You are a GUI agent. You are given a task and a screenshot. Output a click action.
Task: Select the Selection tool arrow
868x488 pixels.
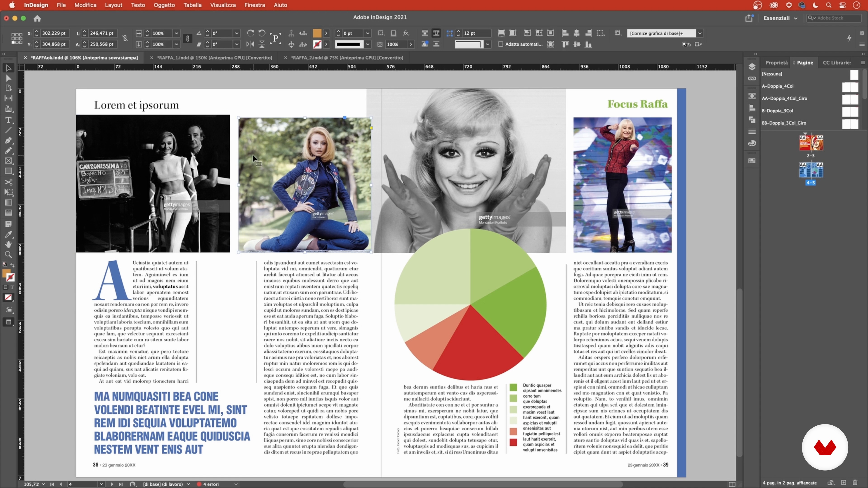pos(8,68)
